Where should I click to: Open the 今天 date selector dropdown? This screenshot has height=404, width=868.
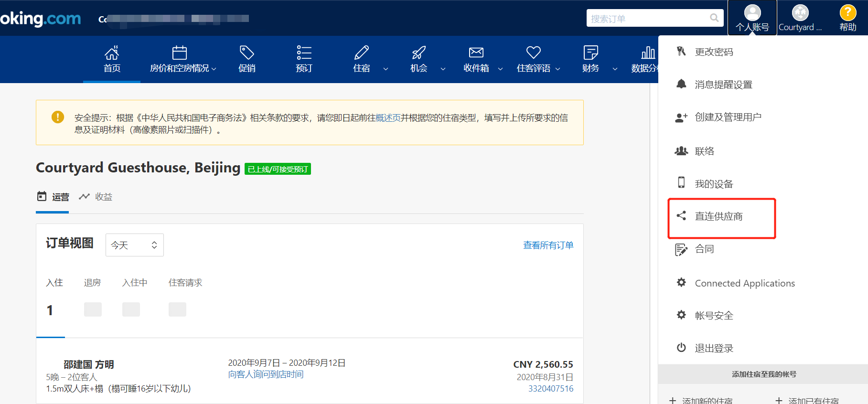coord(134,245)
